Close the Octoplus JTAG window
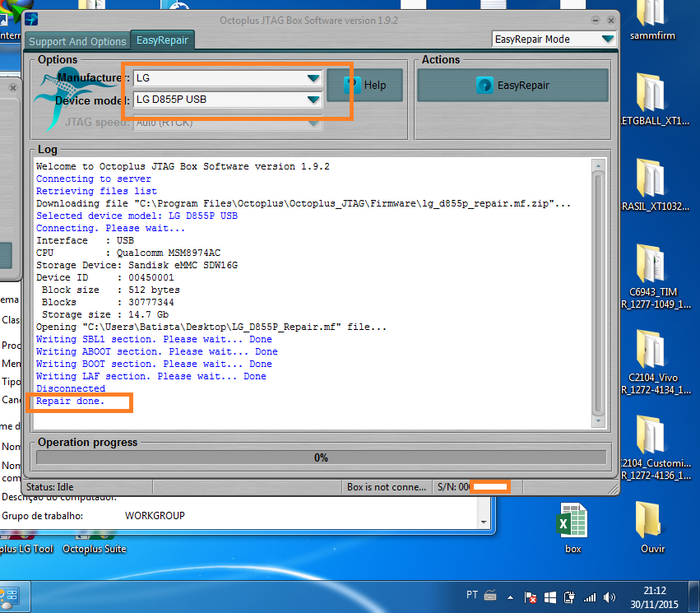Image resolution: width=700 pixels, height=613 pixels. [611, 21]
